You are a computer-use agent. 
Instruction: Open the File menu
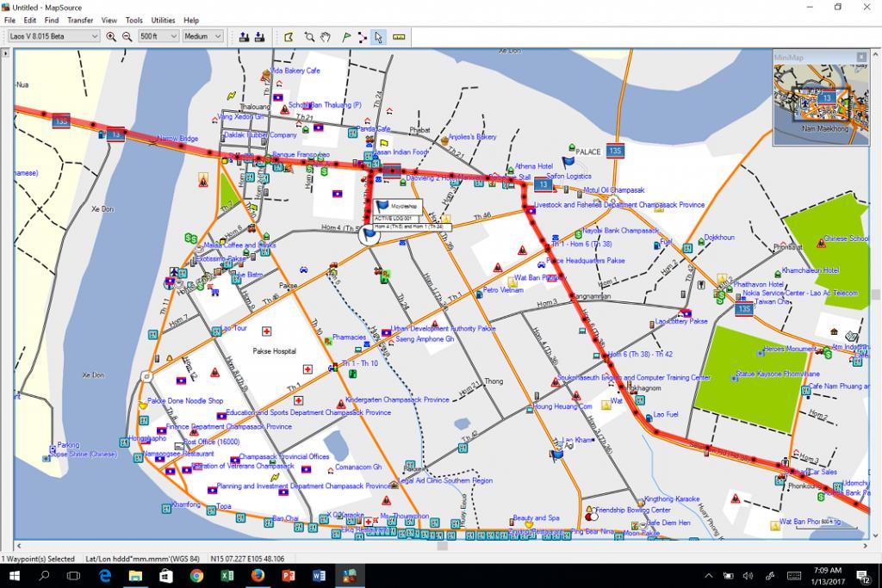(9, 21)
